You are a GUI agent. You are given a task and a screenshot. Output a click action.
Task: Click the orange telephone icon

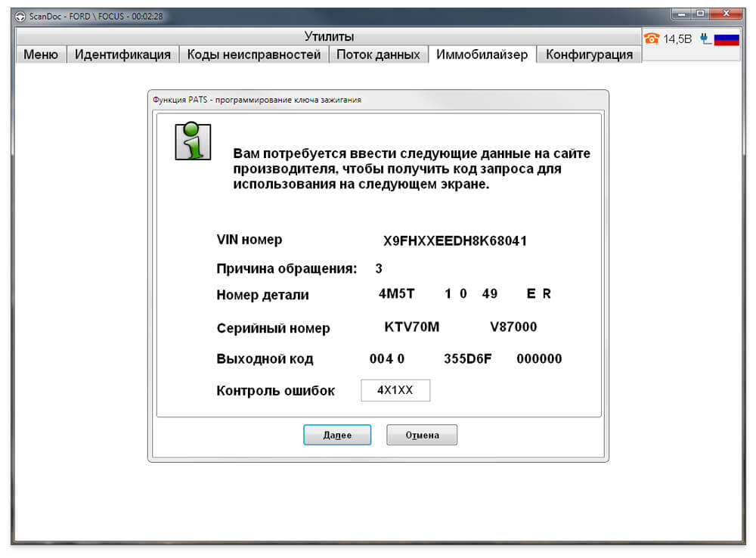652,39
